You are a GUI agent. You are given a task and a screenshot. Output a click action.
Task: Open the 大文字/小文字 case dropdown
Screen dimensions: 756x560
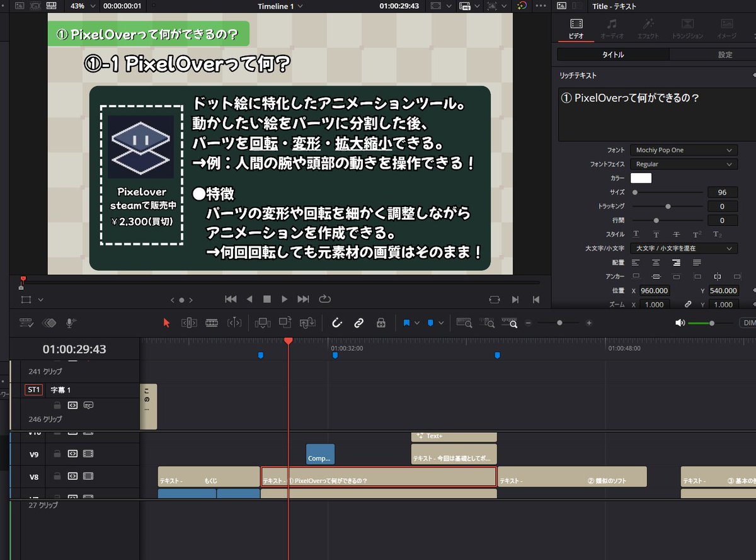(684, 248)
